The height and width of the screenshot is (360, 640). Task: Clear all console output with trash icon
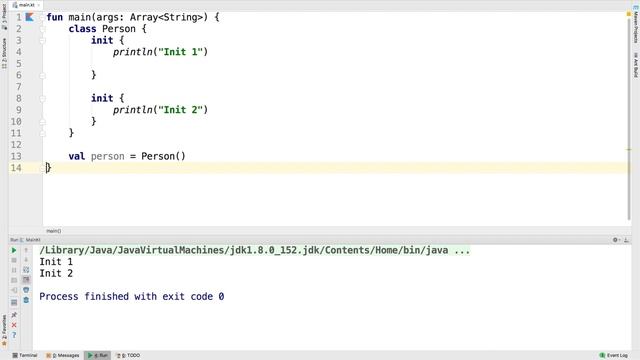(26, 300)
